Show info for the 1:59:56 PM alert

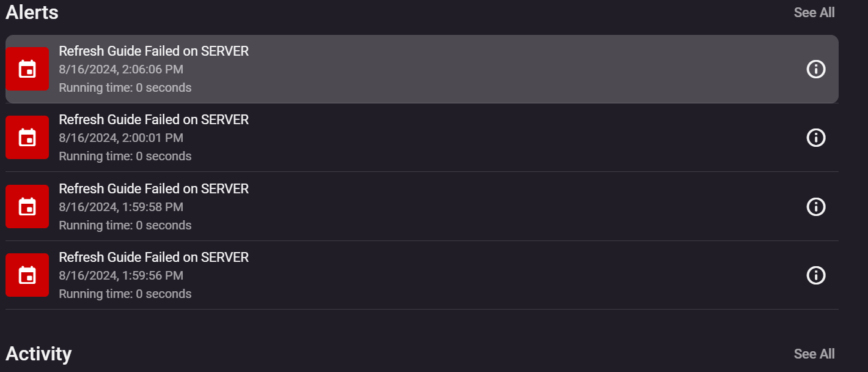click(x=816, y=275)
